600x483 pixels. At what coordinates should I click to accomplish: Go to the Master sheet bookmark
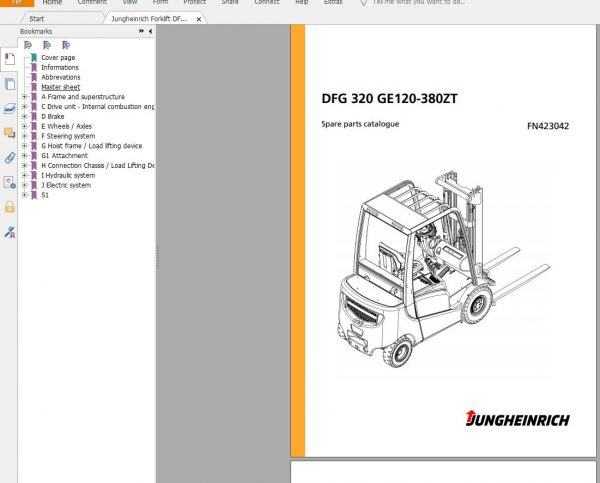(x=61, y=87)
